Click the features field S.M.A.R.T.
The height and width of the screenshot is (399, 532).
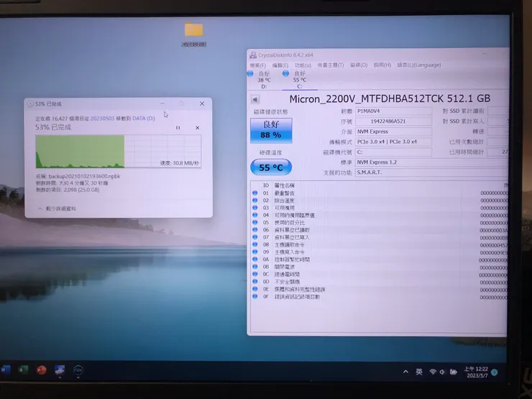coord(431,173)
